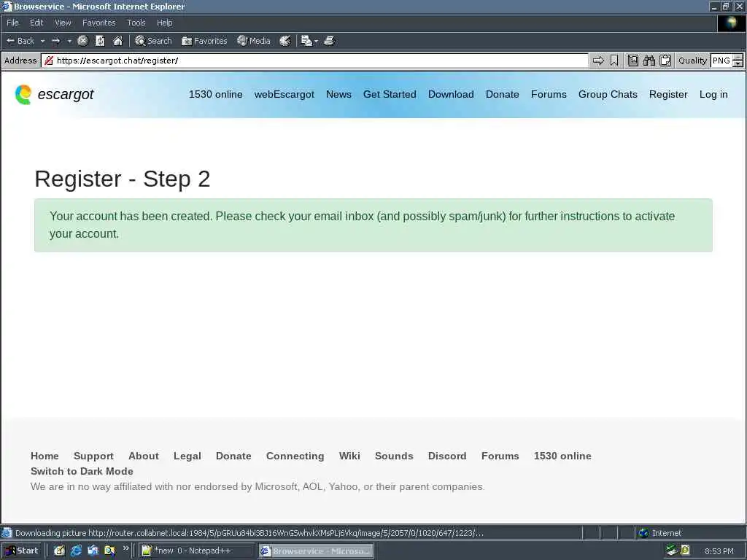The width and height of the screenshot is (747, 560).
Task: Refresh the page using the Refresh icon
Action: (100, 41)
